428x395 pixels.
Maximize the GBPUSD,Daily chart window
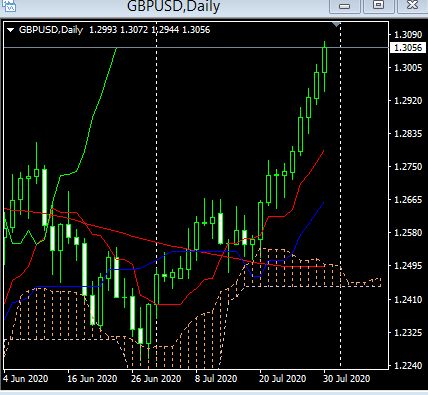click(378, 6)
